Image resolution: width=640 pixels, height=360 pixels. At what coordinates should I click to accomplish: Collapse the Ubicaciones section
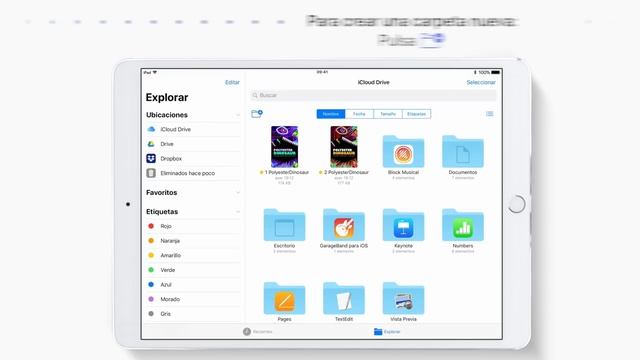238,115
